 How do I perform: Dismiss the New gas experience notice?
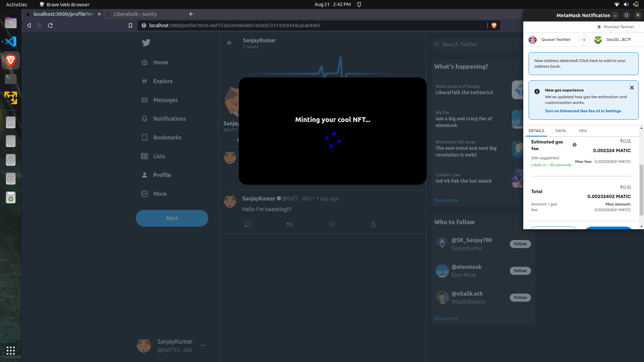coord(632,88)
